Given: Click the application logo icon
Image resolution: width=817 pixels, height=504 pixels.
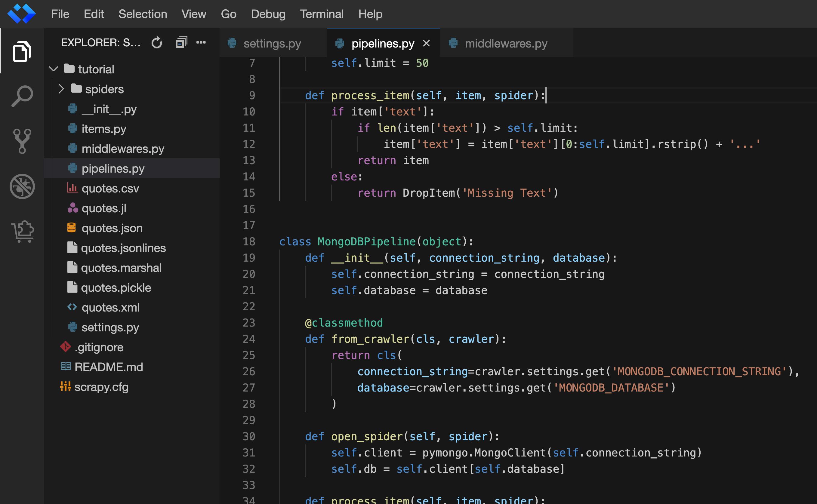Looking at the screenshot, I should click(x=22, y=14).
